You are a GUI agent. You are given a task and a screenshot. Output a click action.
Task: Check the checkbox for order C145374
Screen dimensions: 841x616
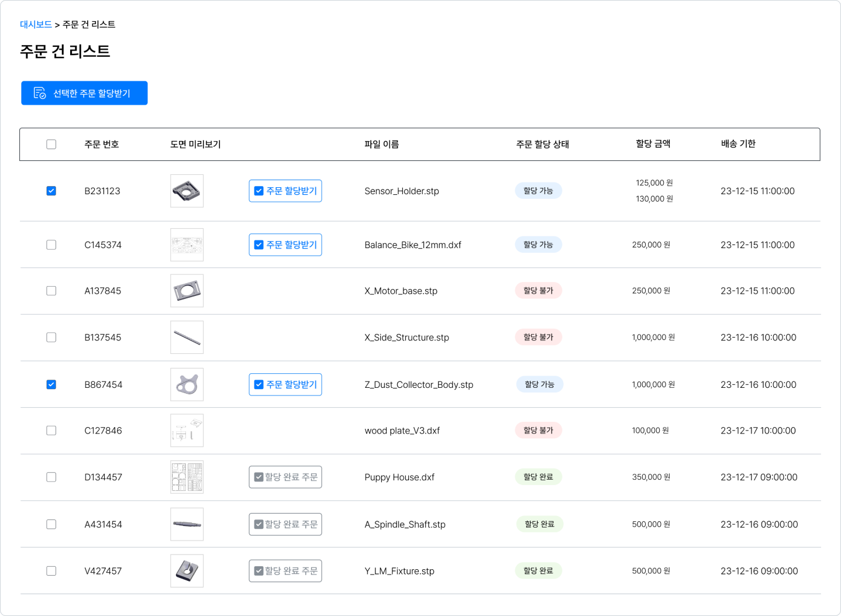[51, 245]
